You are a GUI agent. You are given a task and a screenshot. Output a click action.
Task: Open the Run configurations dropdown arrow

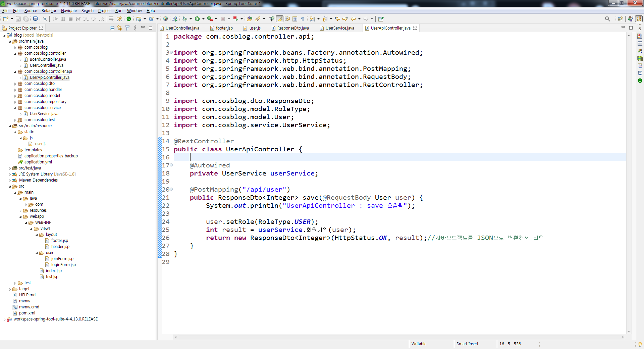(x=203, y=19)
